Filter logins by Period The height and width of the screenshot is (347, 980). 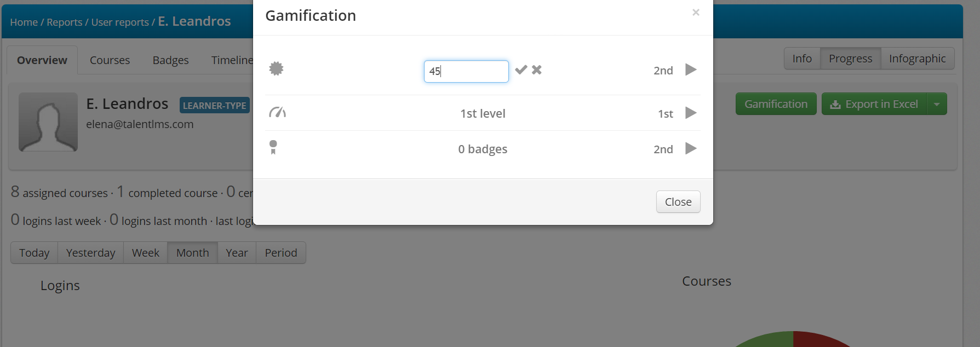(281, 252)
